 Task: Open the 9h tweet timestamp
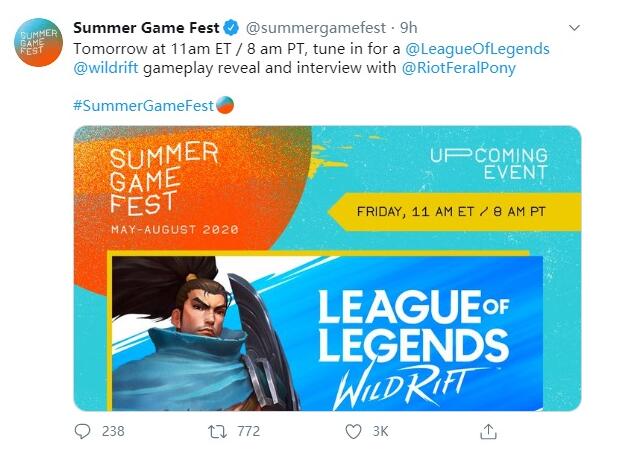point(408,27)
